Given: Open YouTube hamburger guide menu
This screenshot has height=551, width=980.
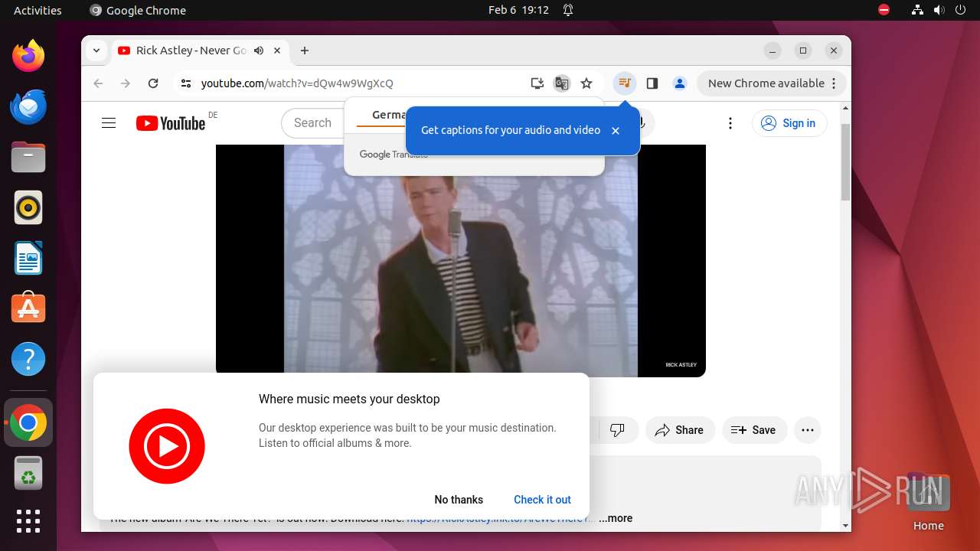Looking at the screenshot, I should (109, 123).
